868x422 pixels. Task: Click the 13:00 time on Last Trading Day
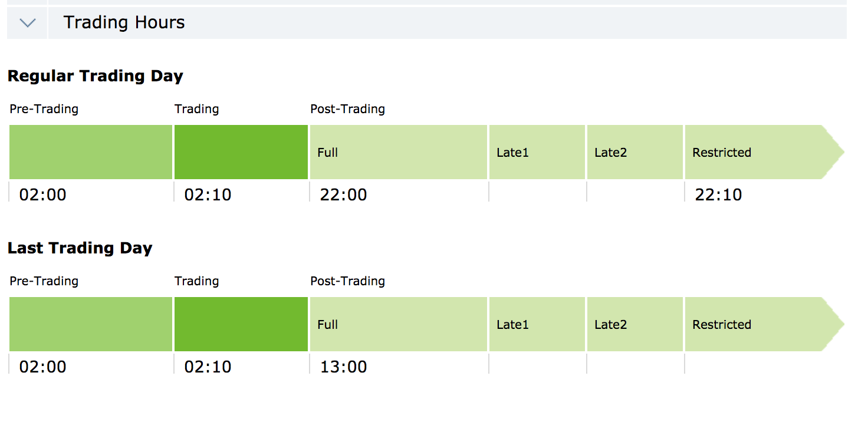343,367
